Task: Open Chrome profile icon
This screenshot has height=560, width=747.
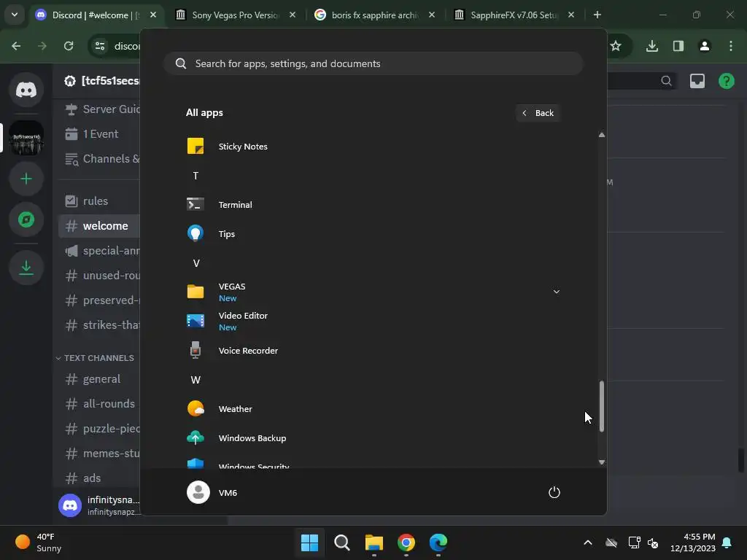Action: [704, 46]
